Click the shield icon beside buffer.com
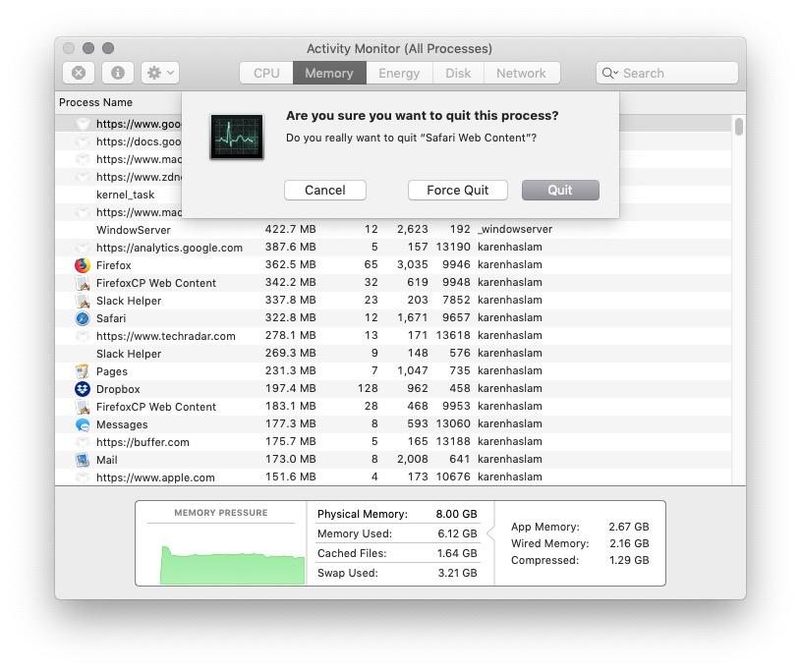801x672 pixels. [83, 442]
